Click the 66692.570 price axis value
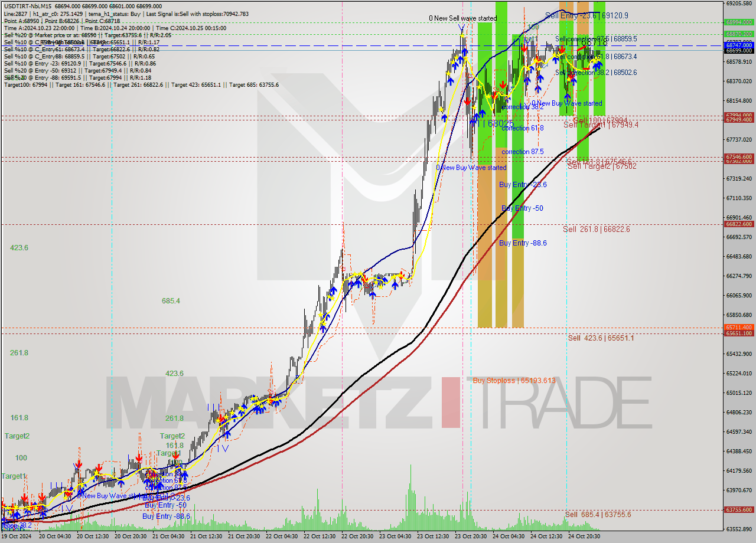 [x=739, y=237]
